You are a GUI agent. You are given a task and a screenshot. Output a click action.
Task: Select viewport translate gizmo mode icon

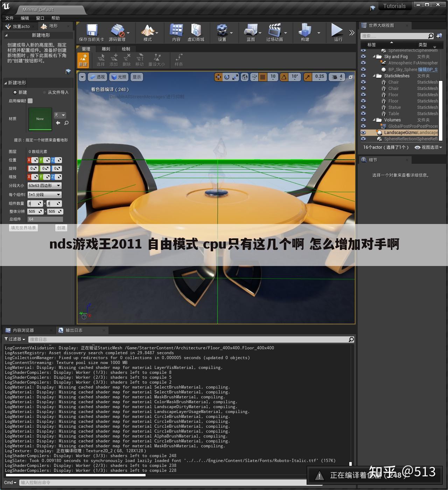218,77
